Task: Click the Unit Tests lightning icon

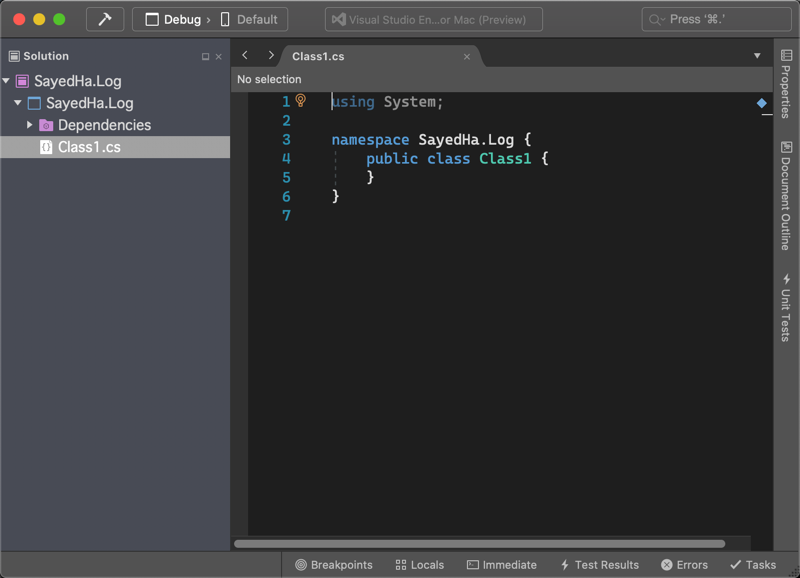Action: click(786, 279)
